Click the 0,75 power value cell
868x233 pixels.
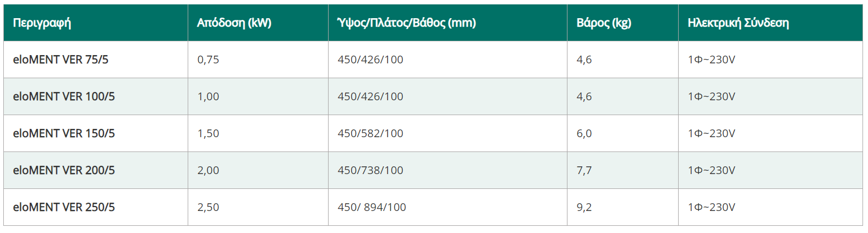[208, 59]
